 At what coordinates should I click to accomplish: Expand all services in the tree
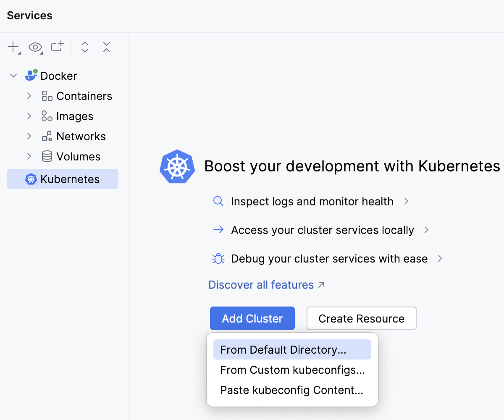pyautogui.click(x=85, y=47)
